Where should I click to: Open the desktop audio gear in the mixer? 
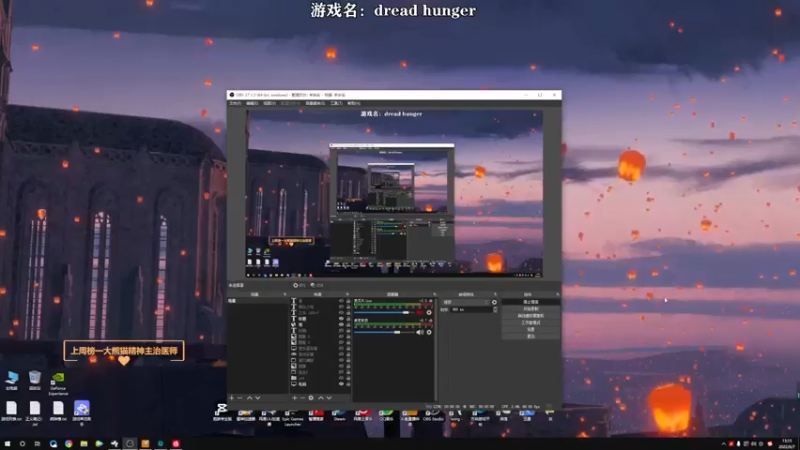pyautogui.click(x=429, y=312)
